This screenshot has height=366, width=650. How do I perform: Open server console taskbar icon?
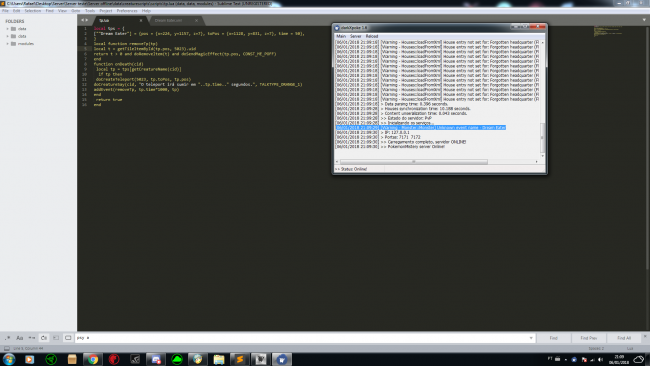tap(281, 359)
